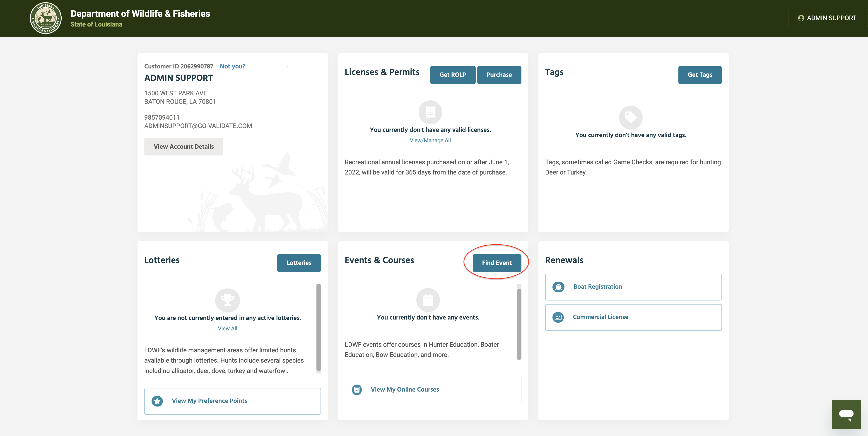868x436 pixels.
Task: Click the user profile icon in header
Action: click(801, 18)
